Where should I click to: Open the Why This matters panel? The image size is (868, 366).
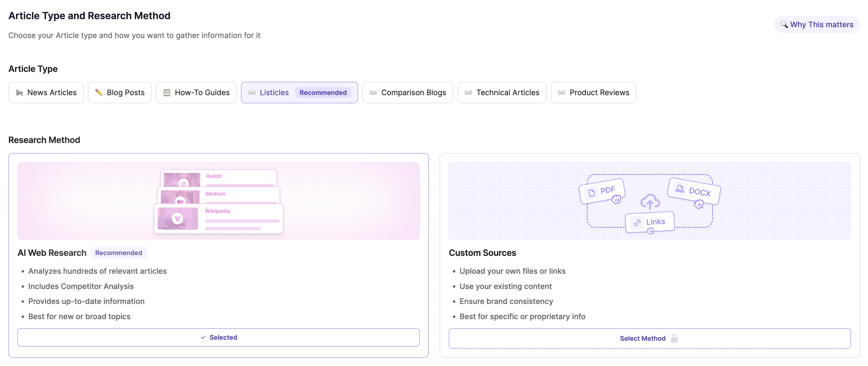tap(817, 24)
